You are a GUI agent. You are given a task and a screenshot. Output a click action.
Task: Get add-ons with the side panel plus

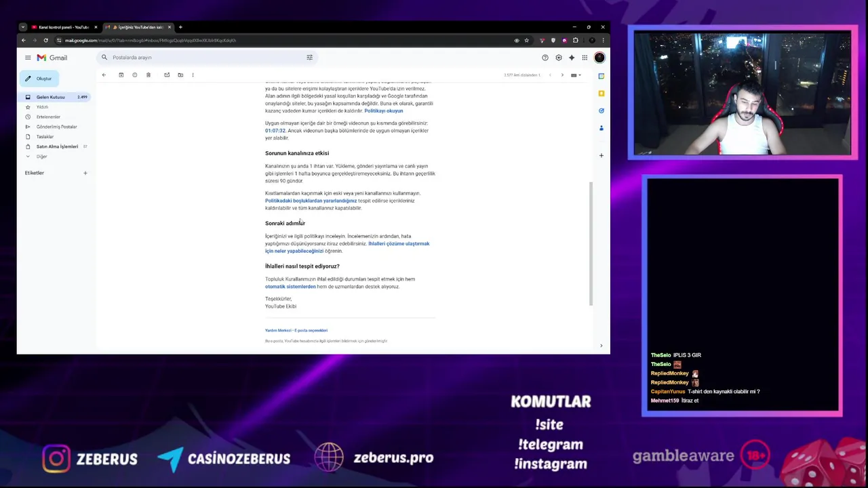click(x=601, y=155)
